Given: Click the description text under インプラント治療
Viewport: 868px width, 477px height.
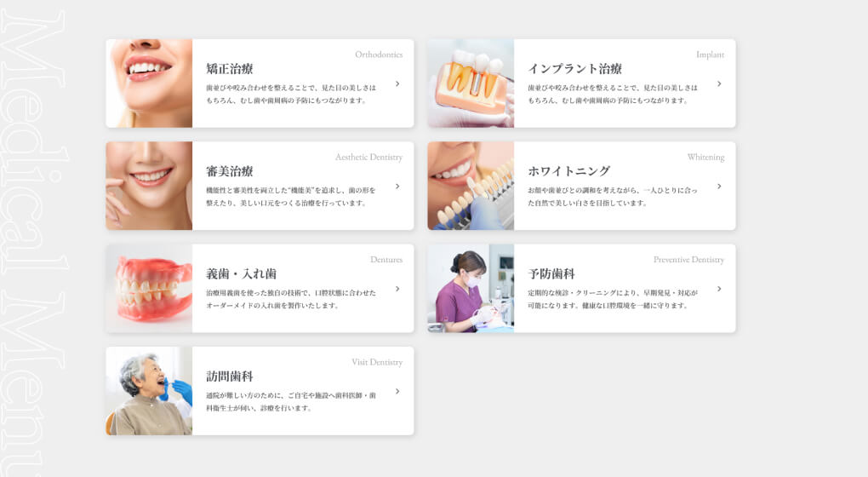Looking at the screenshot, I should pos(613,94).
